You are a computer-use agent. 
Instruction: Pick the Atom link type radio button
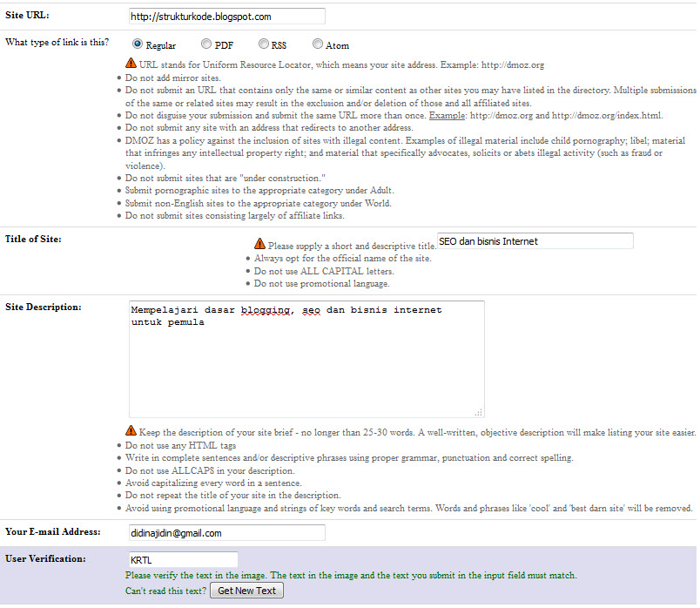(x=318, y=44)
